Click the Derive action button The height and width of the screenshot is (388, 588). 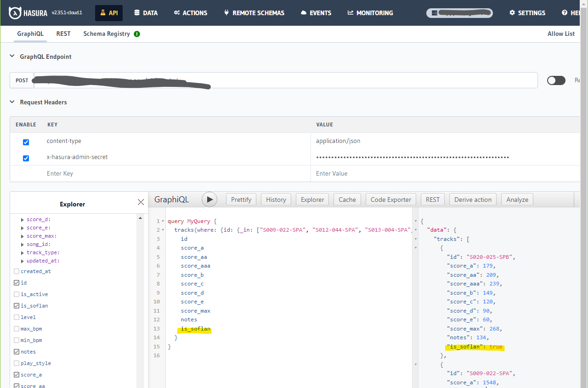(473, 200)
